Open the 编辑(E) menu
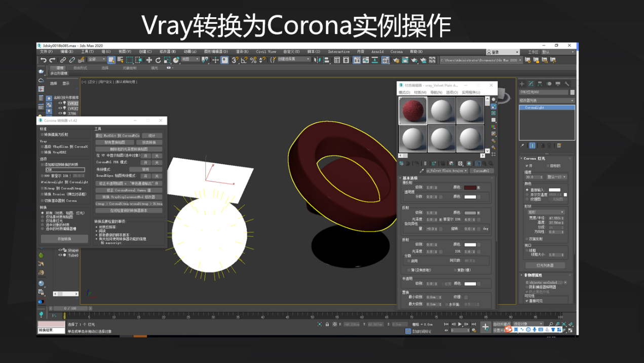The width and height of the screenshot is (644, 363). tap(67, 52)
